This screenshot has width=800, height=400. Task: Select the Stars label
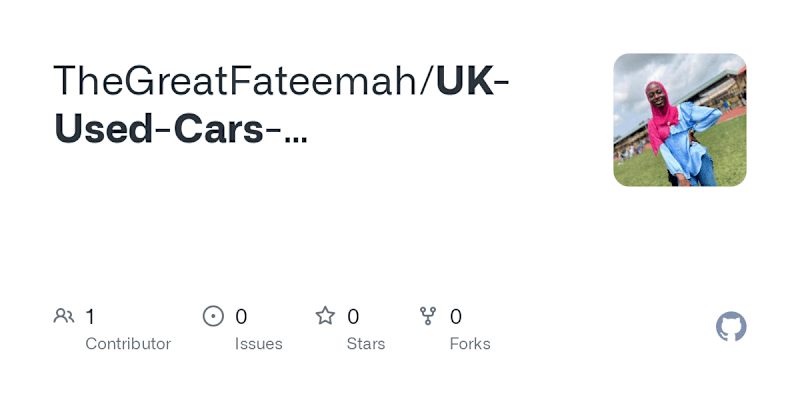click(366, 344)
